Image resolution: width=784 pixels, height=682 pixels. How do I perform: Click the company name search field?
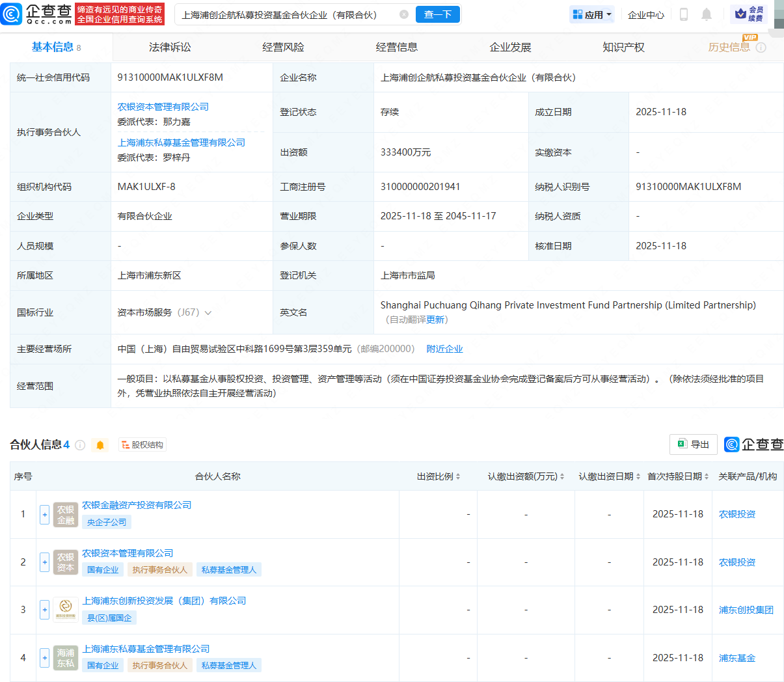286,14
